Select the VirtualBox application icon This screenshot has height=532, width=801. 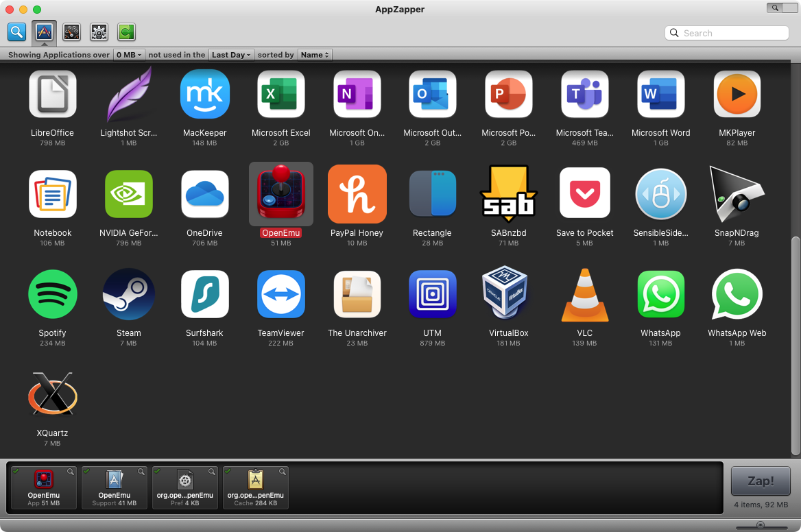pos(508,294)
